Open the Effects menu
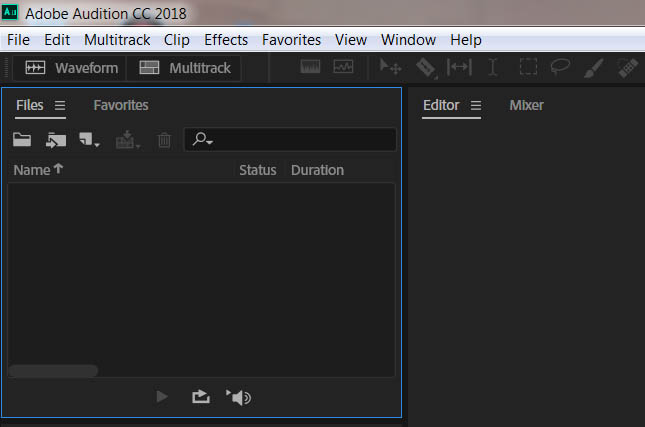This screenshot has height=427, width=645. [x=226, y=40]
